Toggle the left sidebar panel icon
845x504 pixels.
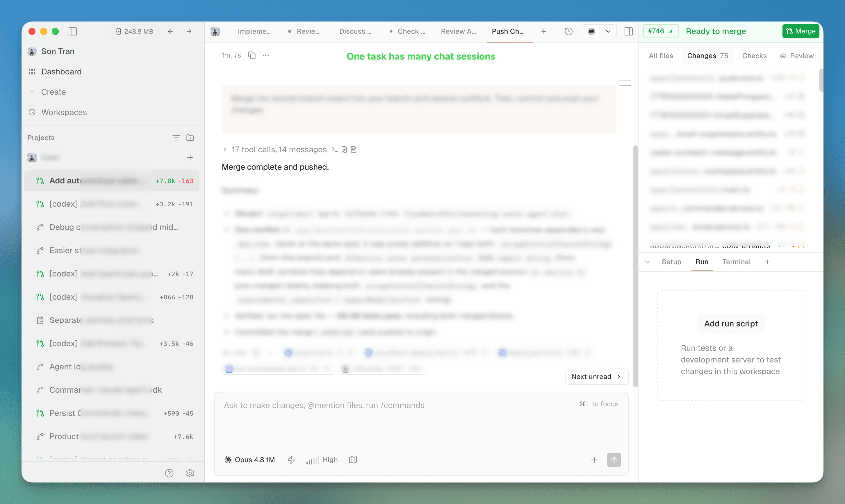tap(73, 31)
